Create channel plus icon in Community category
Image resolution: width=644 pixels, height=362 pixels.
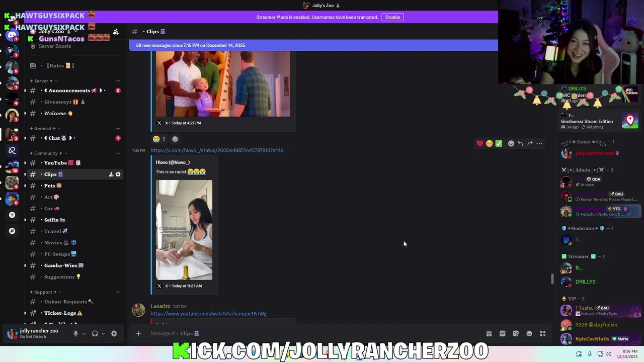point(118,153)
